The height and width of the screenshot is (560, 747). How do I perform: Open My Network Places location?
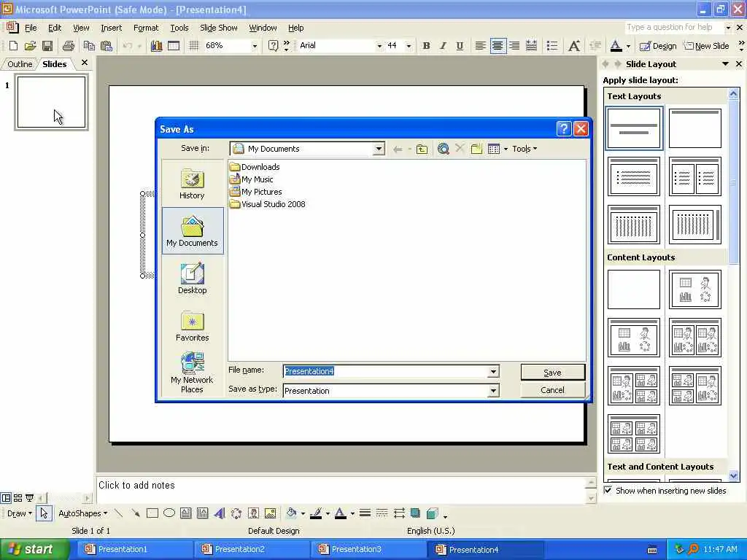click(x=192, y=373)
